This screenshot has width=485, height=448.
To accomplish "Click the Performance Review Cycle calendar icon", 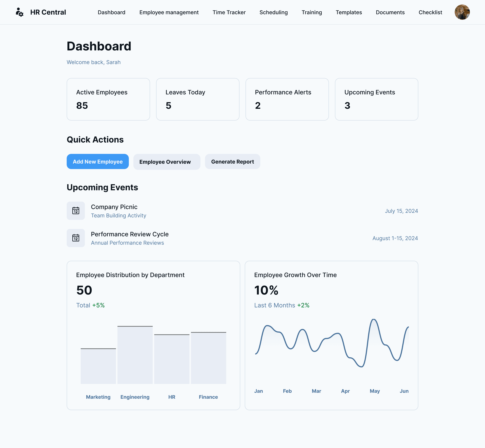I will click(76, 238).
